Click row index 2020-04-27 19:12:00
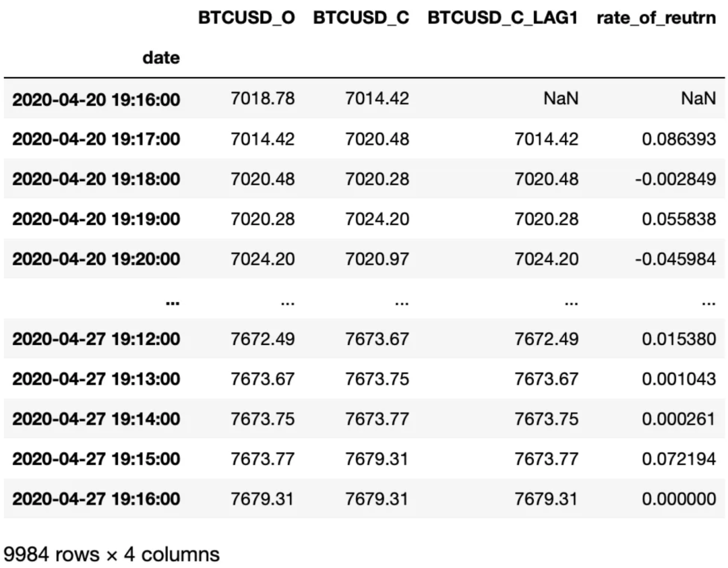 [96, 339]
